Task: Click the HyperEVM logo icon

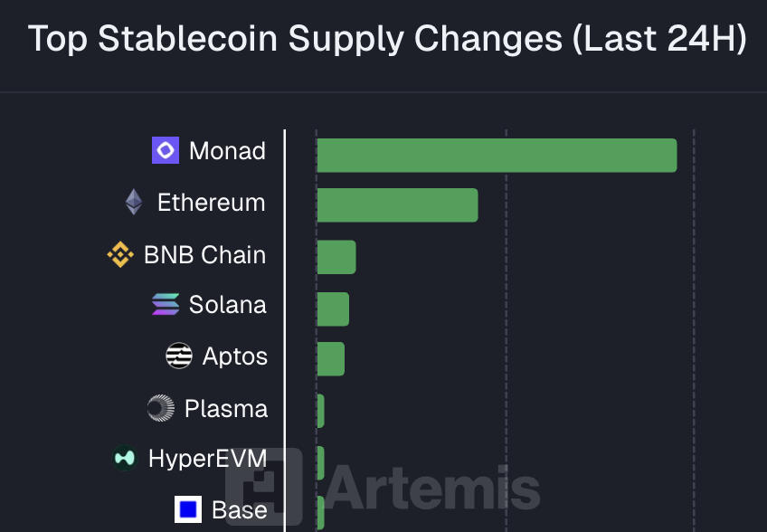Action: [x=125, y=459]
